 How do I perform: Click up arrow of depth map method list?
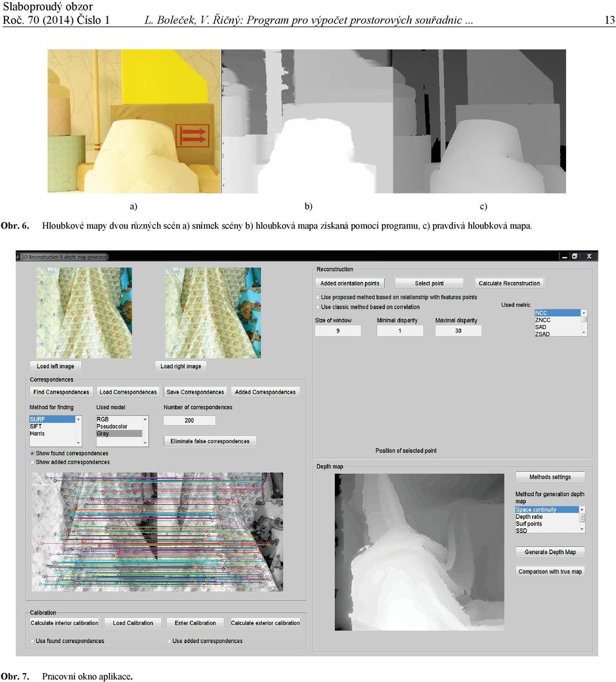coord(582,509)
